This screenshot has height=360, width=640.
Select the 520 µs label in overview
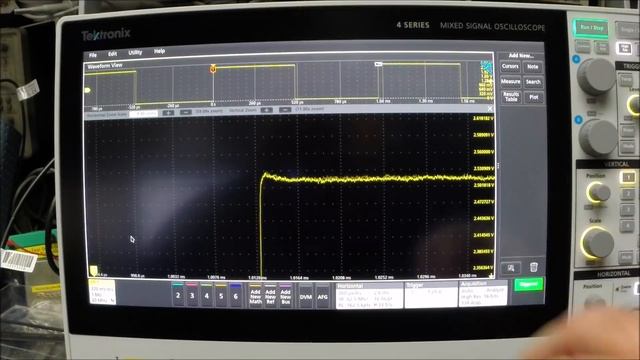(298, 102)
